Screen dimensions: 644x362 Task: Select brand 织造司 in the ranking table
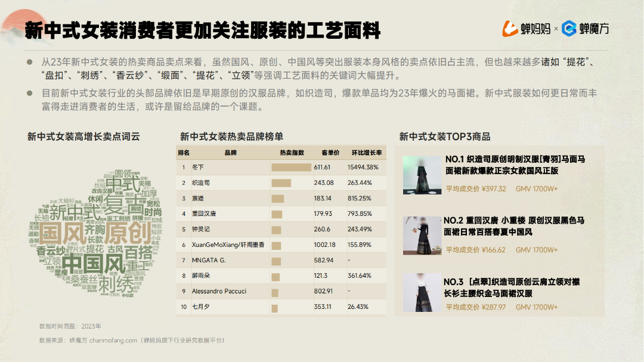pos(201,183)
